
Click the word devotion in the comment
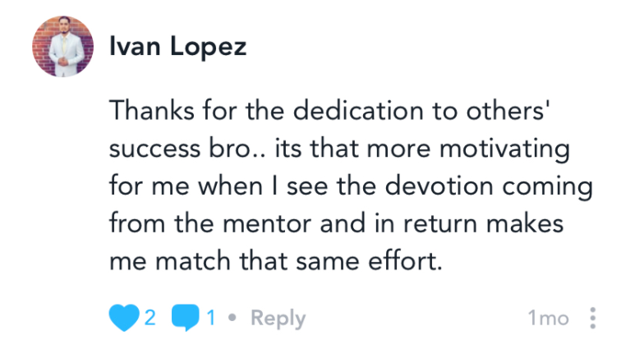click(439, 186)
